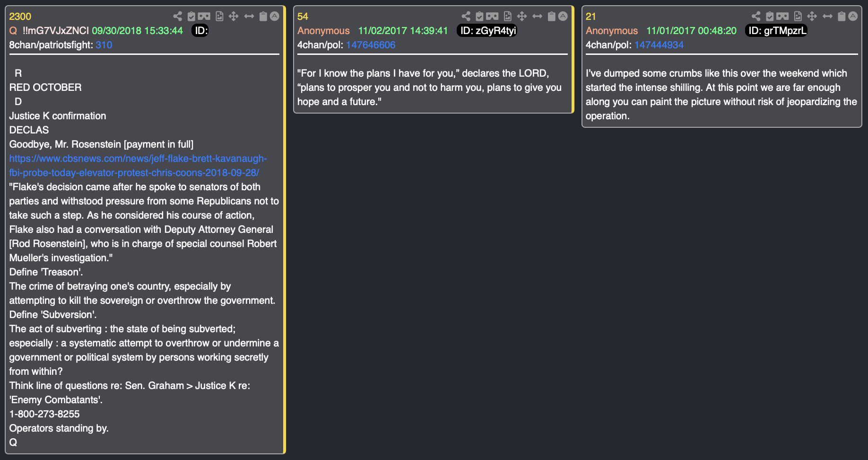Click plain clipboard icon on post 21

(x=842, y=17)
